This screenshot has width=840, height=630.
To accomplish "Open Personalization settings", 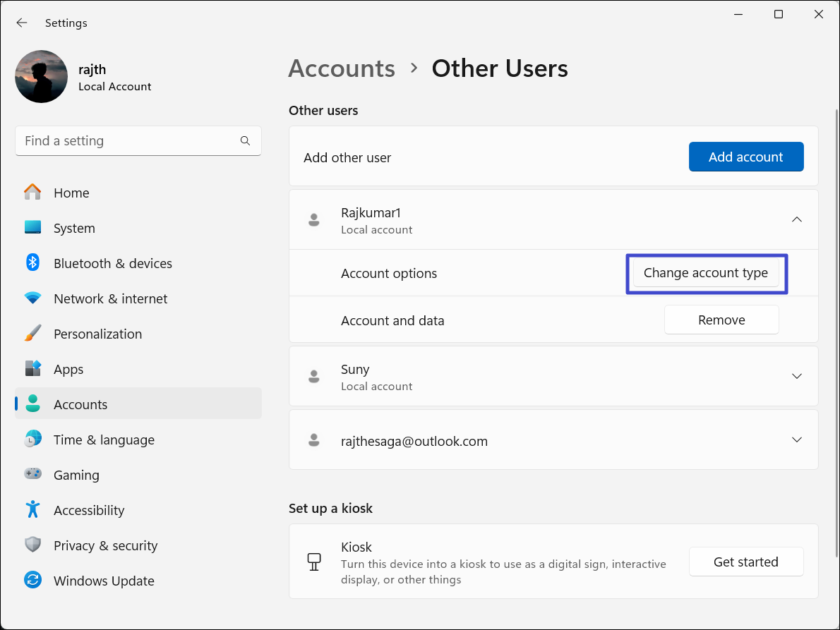I will pyautogui.click(x=97, y=334).
